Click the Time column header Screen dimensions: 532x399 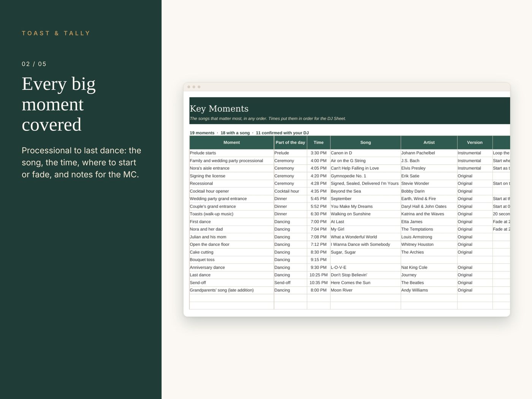[x=318, y=142]
